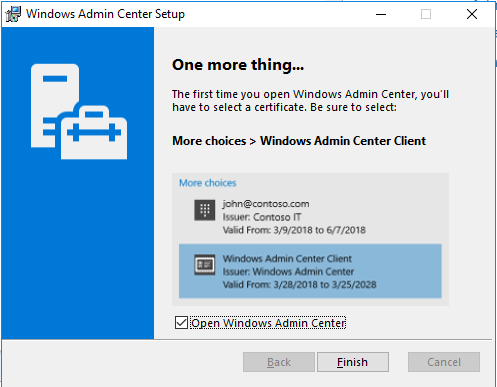Click the bold 'More choices > Windows Admin Center Client' text
497x387 pixels.
(299, 141)
